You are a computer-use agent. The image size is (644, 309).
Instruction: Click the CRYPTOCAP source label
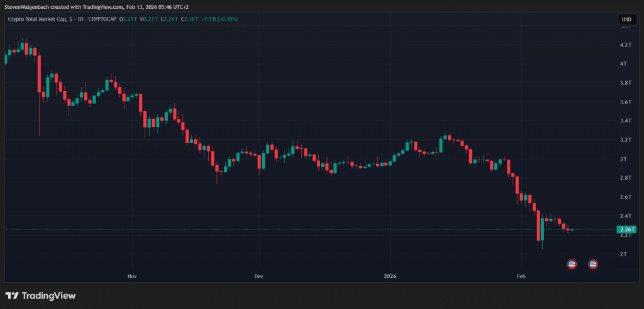point(101,19)
